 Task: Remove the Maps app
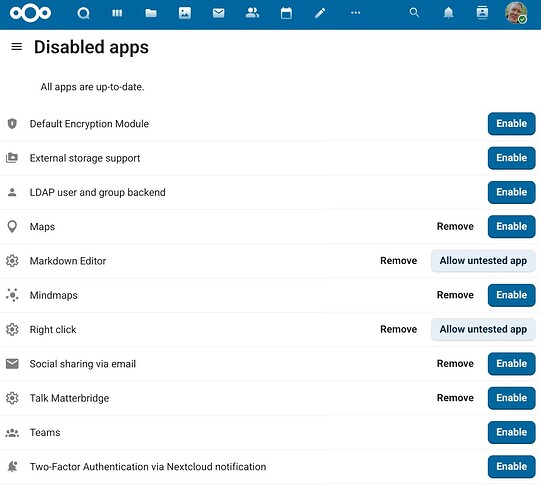[x=455, y=226]
